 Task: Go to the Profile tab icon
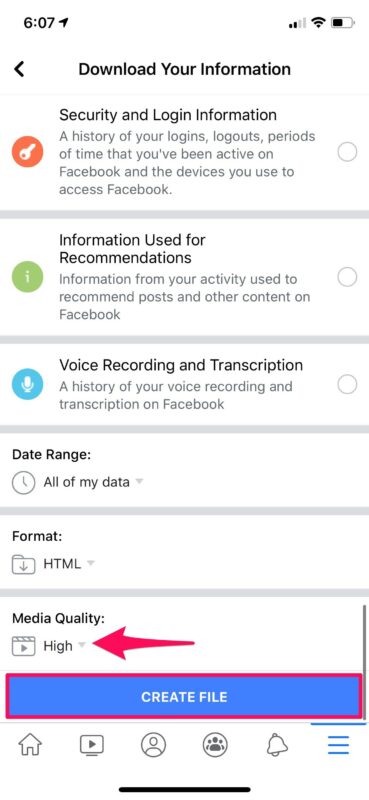[153, 745]
